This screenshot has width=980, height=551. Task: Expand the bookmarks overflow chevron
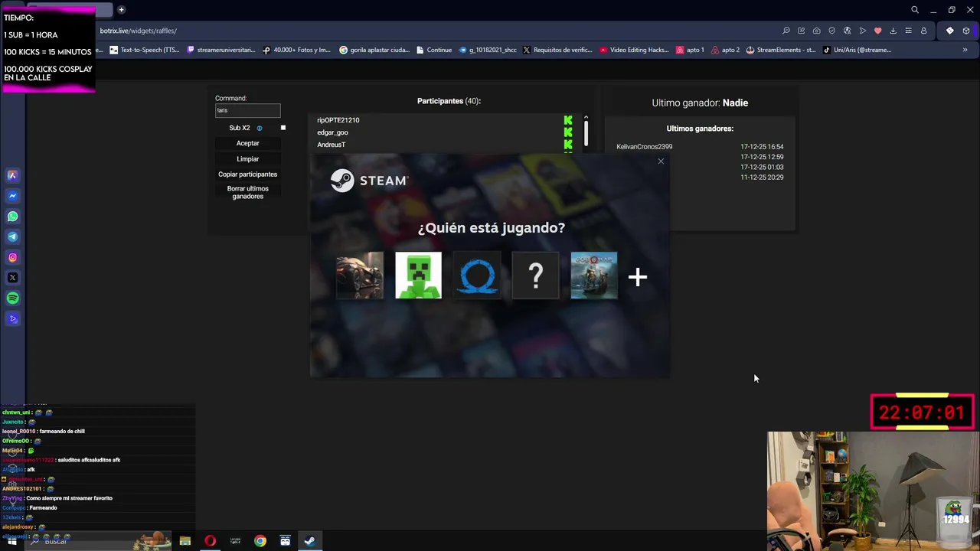tap(965, 50)
